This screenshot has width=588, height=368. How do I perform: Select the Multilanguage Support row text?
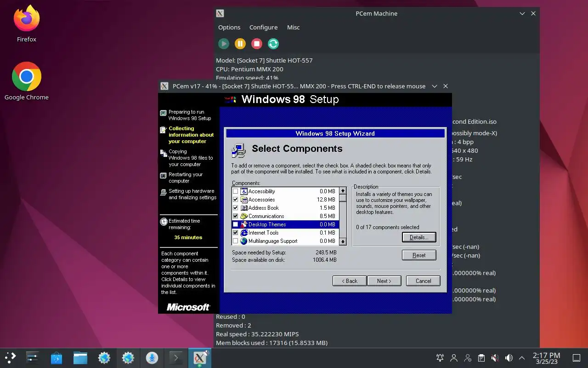pyautogui.click(x=273, y=241)
